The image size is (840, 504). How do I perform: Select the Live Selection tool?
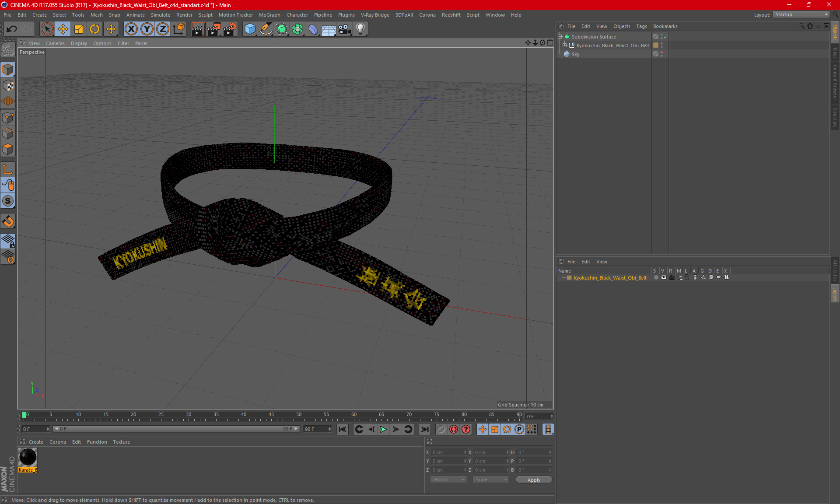[47, 29]
